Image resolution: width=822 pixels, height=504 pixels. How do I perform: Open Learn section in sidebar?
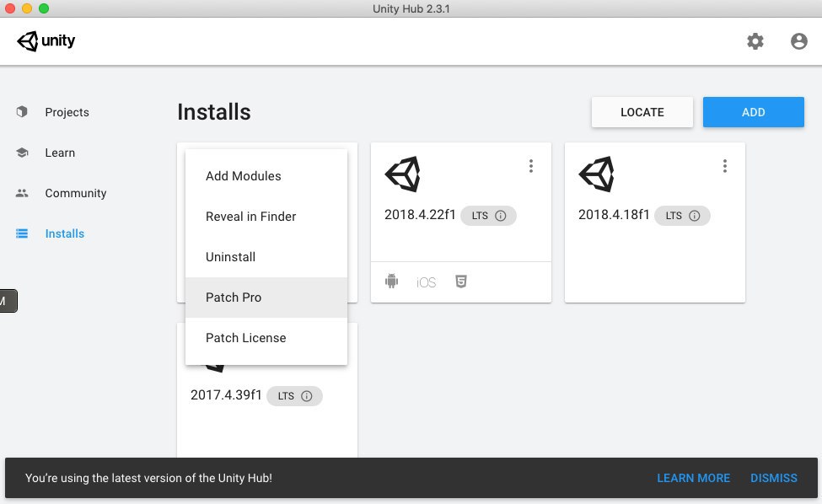[60, 153]
